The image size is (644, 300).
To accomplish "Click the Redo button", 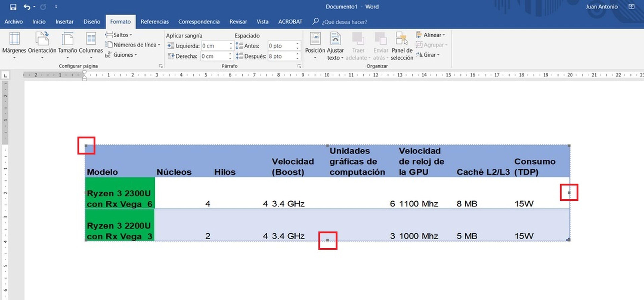I will [x=43, y=7].
